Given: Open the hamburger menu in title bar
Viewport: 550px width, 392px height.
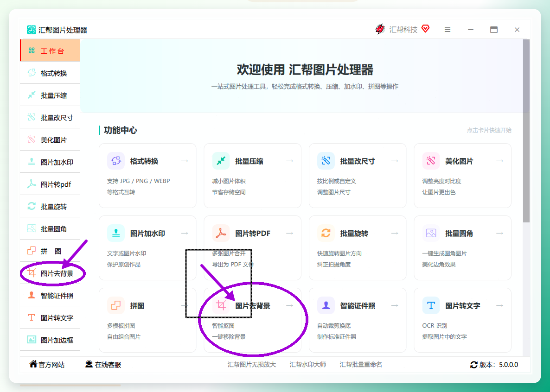Looking at the screenshot, I should 447,30.
